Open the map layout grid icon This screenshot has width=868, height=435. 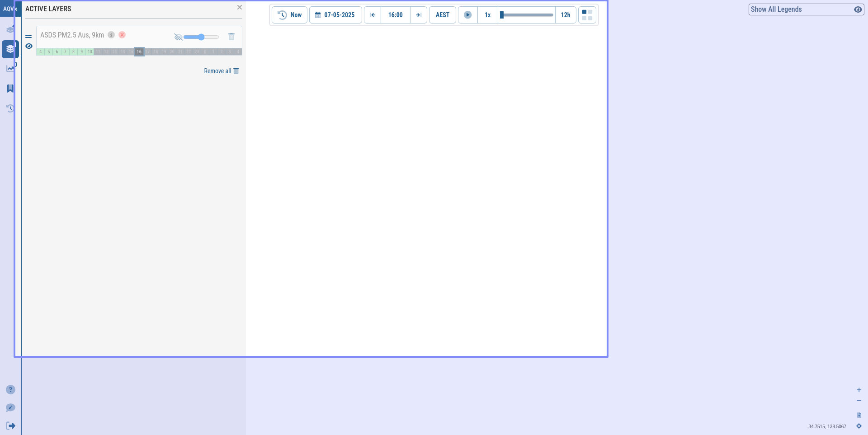point(587,15)
